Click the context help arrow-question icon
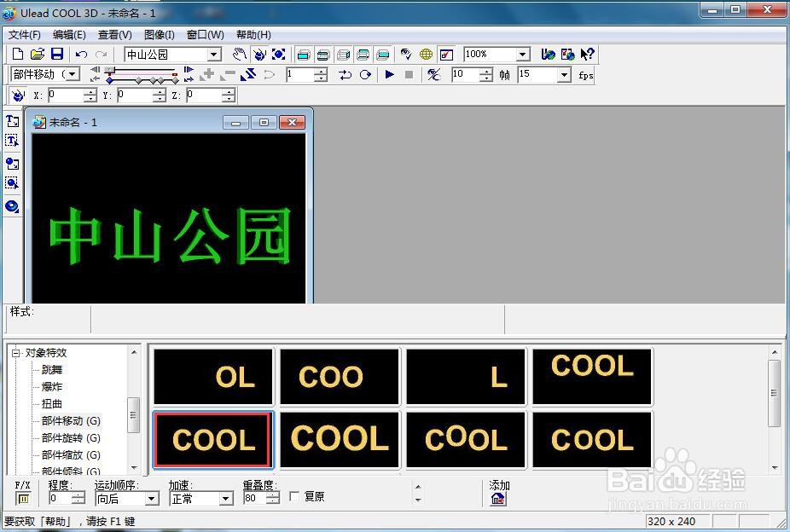790x532 pixels. coord(588,54)
